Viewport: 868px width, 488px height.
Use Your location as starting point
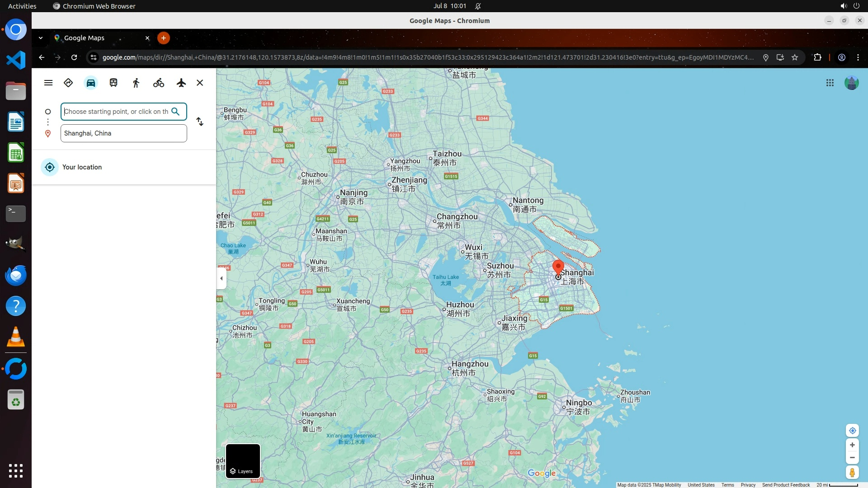point(82,167)
